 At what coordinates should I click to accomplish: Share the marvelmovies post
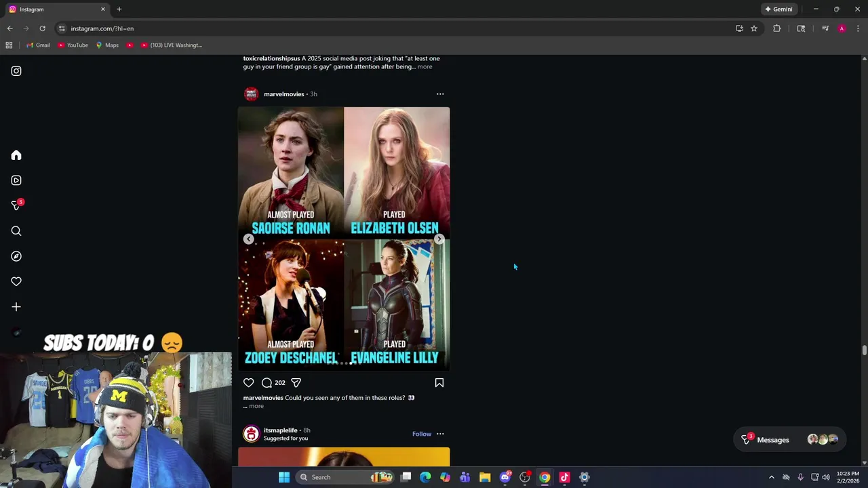pos(296,383)
